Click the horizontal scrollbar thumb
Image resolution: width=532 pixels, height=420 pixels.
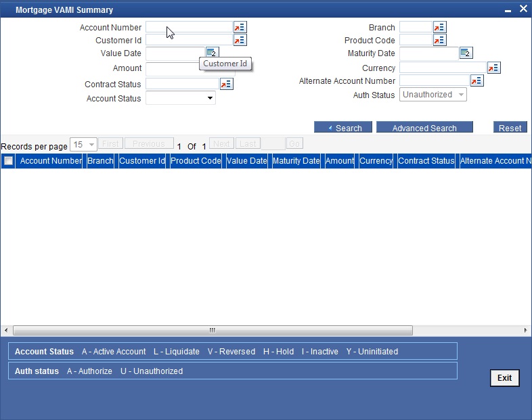(x=213, y=330)
